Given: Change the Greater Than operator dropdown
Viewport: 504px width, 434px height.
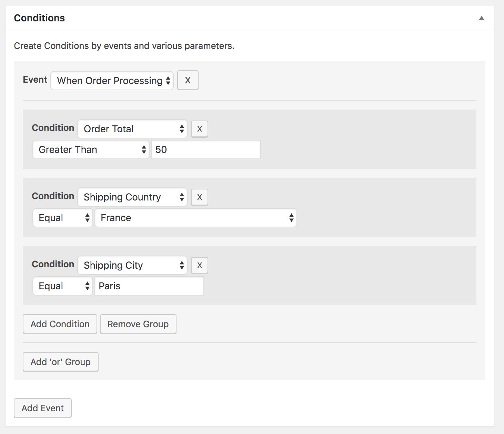Looking at the screenshot, I should tap(91, 149).
